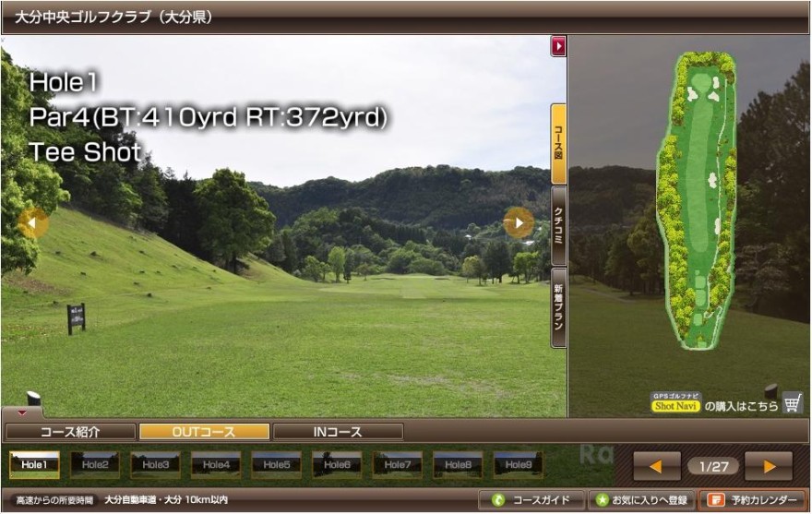812x514 pixels.
Task: Go to next image with right arrow
Action: pos(768,466)
